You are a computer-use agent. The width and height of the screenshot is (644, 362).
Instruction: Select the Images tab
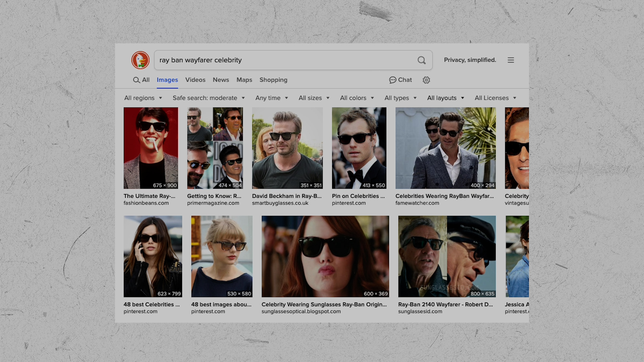[x=167, y=80]
